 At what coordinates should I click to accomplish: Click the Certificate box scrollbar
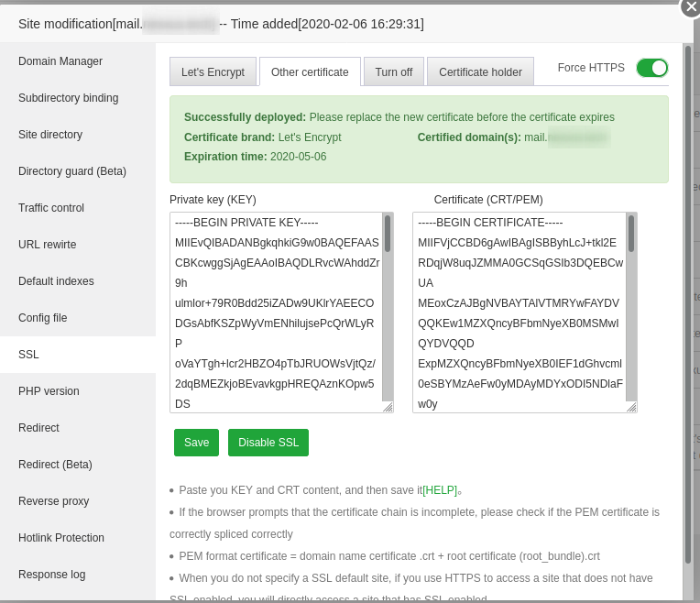[x=631, y=235]
